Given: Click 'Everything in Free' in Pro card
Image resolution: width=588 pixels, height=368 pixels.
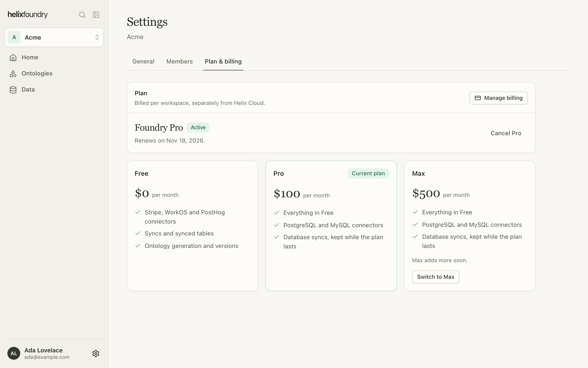Looking at the screenshot, I should coord(308,213).
